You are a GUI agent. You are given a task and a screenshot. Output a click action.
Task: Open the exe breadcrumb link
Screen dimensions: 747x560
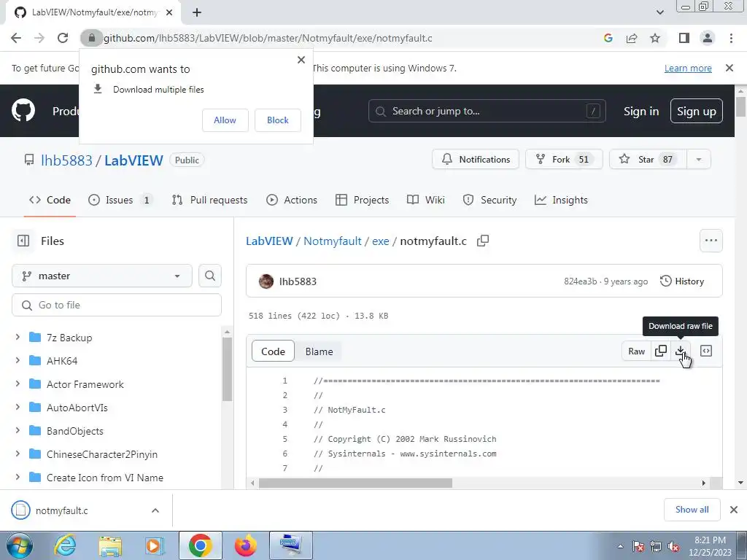pos(380,241)
